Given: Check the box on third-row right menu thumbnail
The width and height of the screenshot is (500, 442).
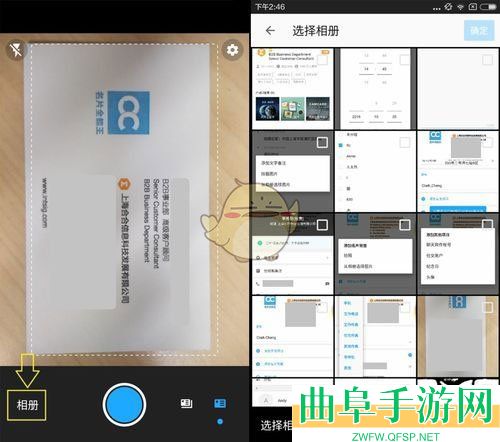Looking at the screenshot, I should 487,225.
